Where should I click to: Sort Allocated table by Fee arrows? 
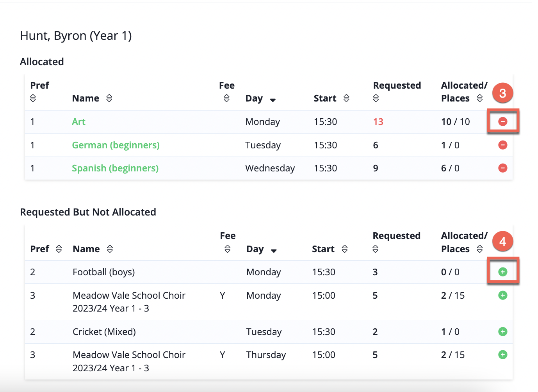click(226, 98)
